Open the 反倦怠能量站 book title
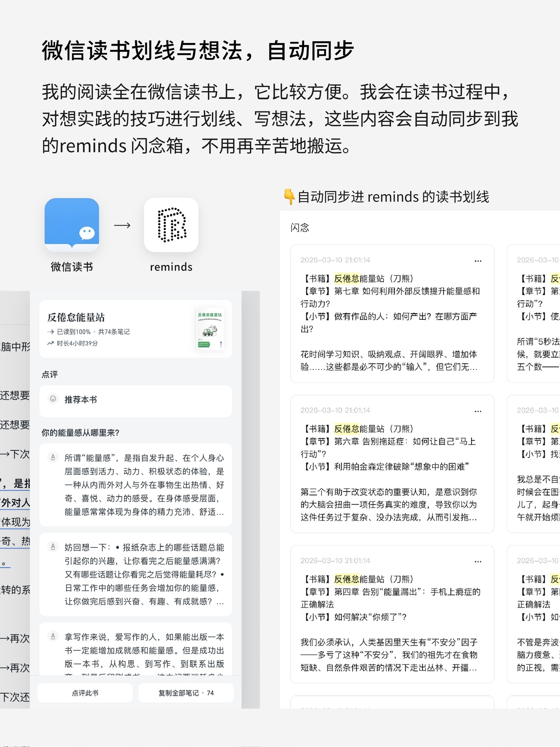 click(76, 317)
